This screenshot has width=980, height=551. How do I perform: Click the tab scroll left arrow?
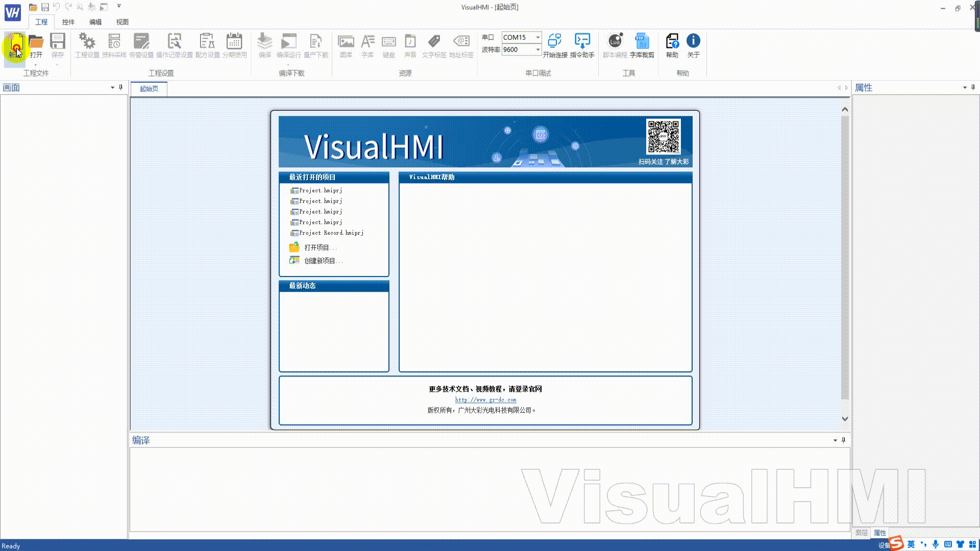click(x=839, y=88)
